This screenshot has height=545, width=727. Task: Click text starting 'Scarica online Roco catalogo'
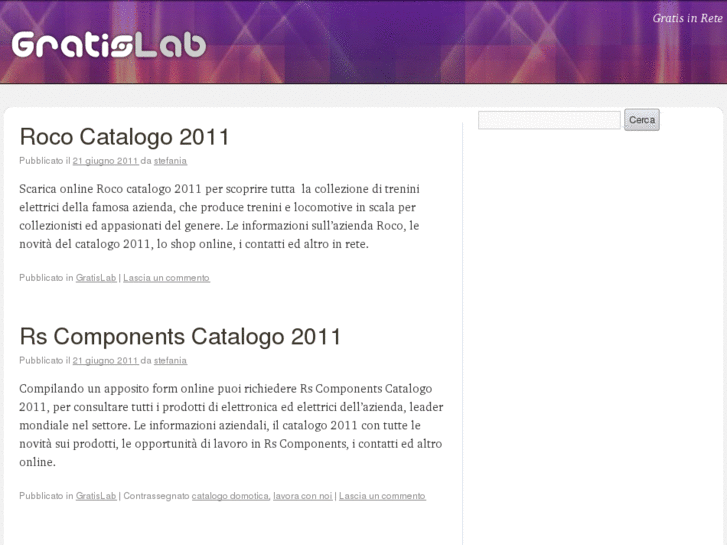point(219,216)
